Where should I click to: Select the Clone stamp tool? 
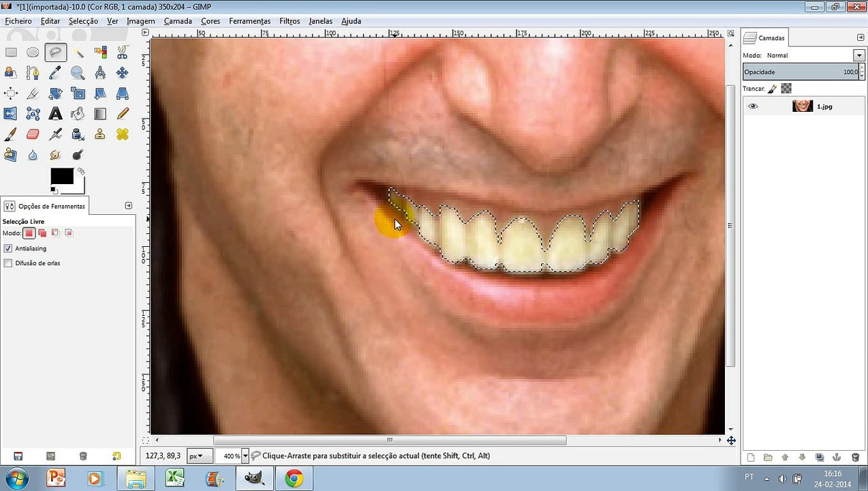100,134
